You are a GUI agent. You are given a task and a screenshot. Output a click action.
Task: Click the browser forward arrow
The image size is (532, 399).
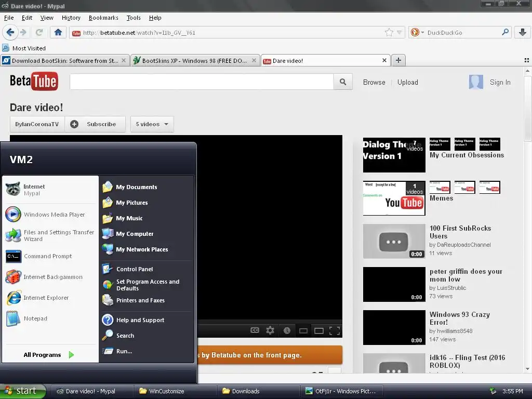click(x=23, y=32)
